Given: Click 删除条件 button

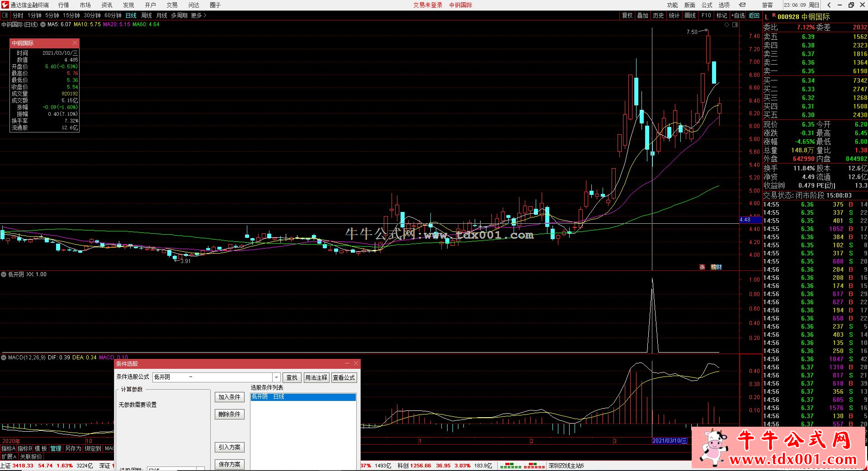Looking at the screenshot, I should point(230,414).
